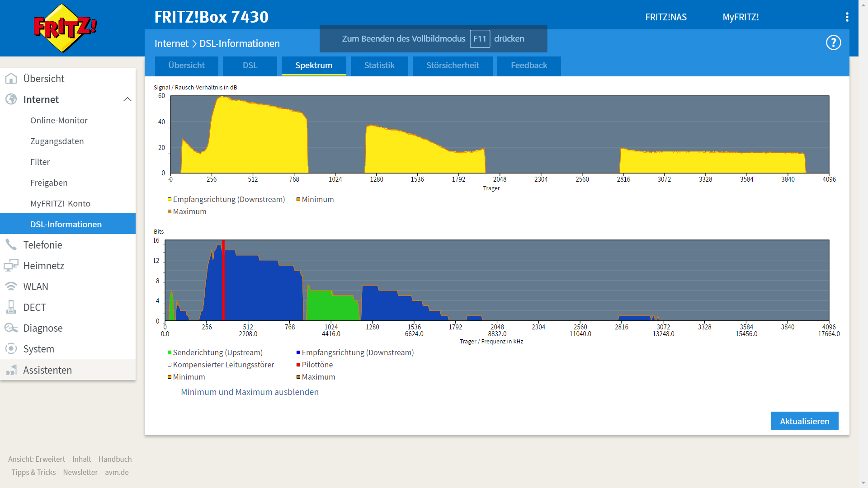The image size is (868, 488).
Task: Open the three-dot options menu
Action: [847, 17]
